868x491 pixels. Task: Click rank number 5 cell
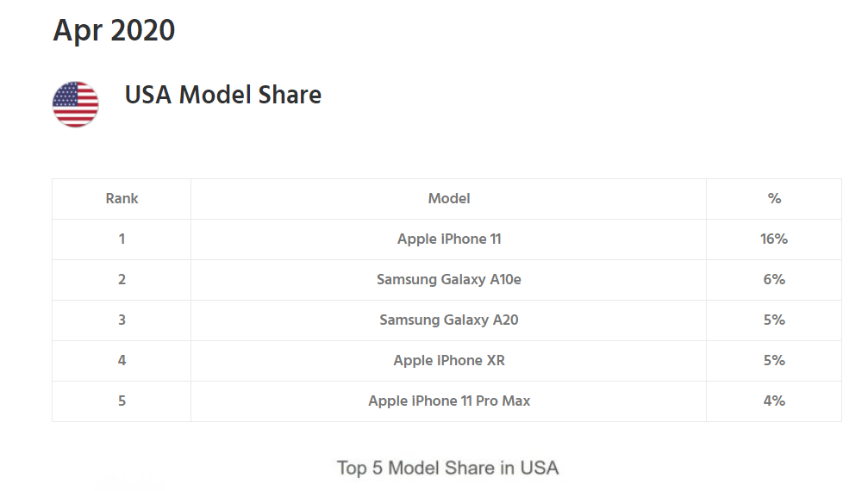click(x=122, y=401)
